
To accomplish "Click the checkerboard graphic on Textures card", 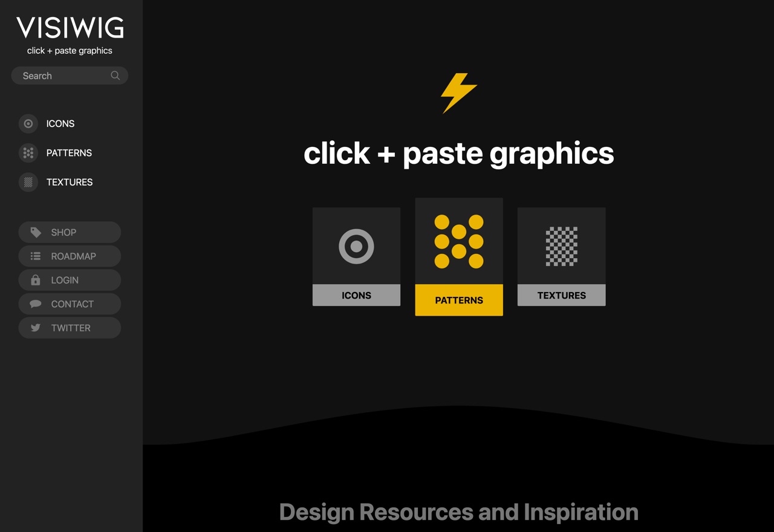I will tap(561, 247).
